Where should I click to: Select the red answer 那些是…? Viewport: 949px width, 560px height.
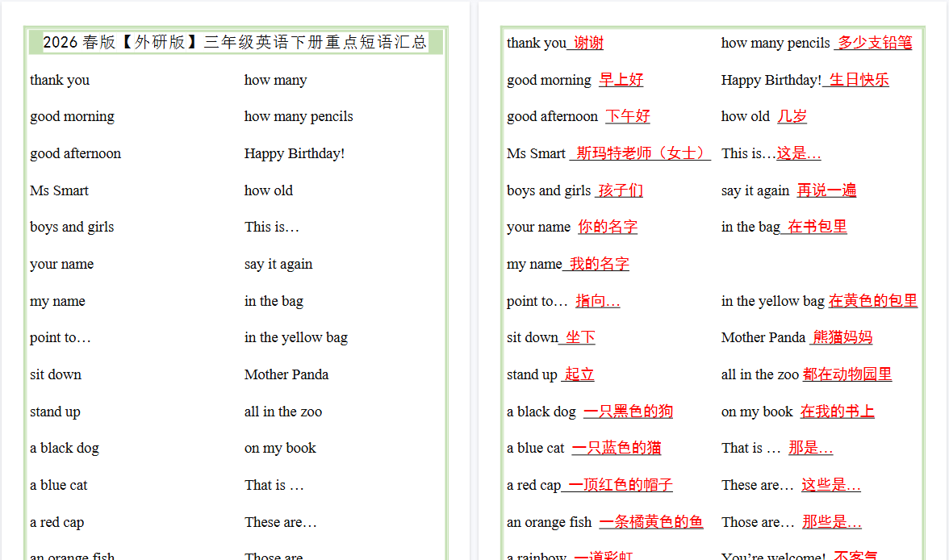coord(831,522)
